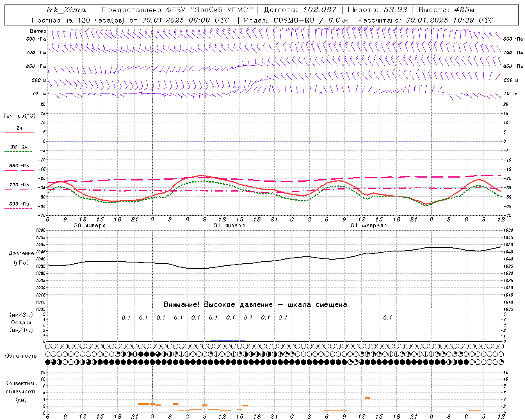
Task: Click the right-side -40 temperature axis value
Action: pos(507,215)
